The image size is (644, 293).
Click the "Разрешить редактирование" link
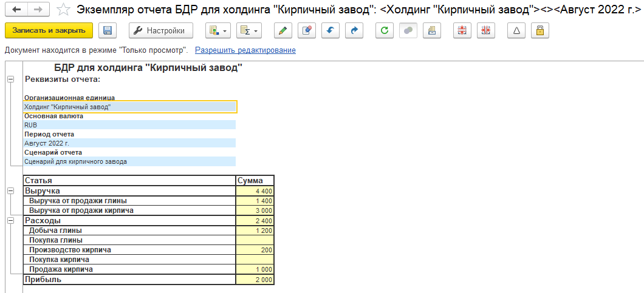[245, 50]
